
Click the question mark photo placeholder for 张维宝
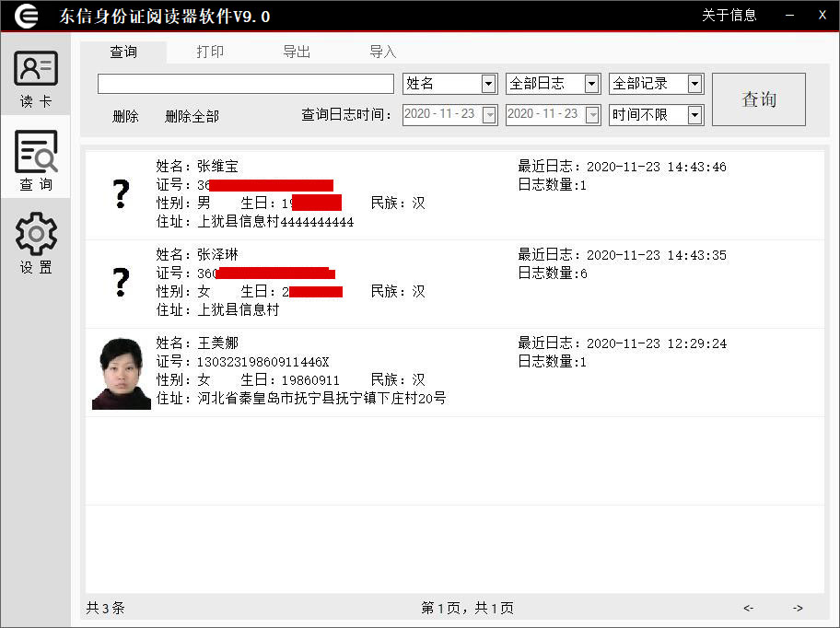point(121,194)
